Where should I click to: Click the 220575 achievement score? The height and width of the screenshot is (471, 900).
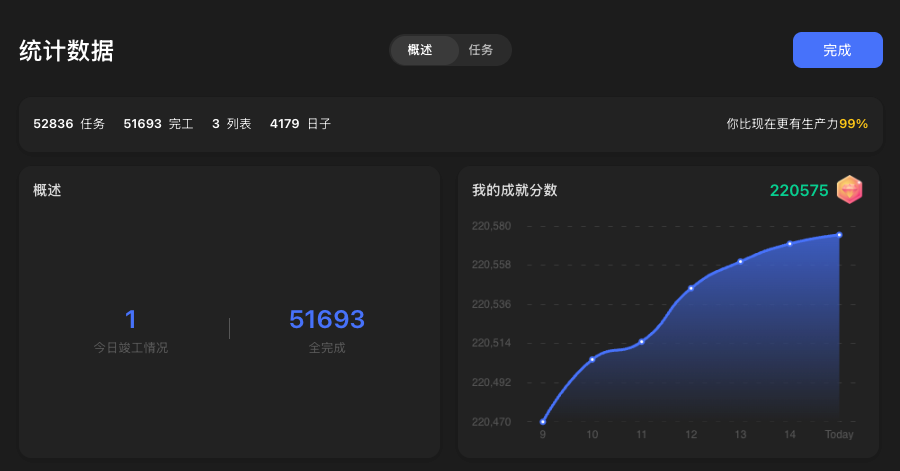799,190
